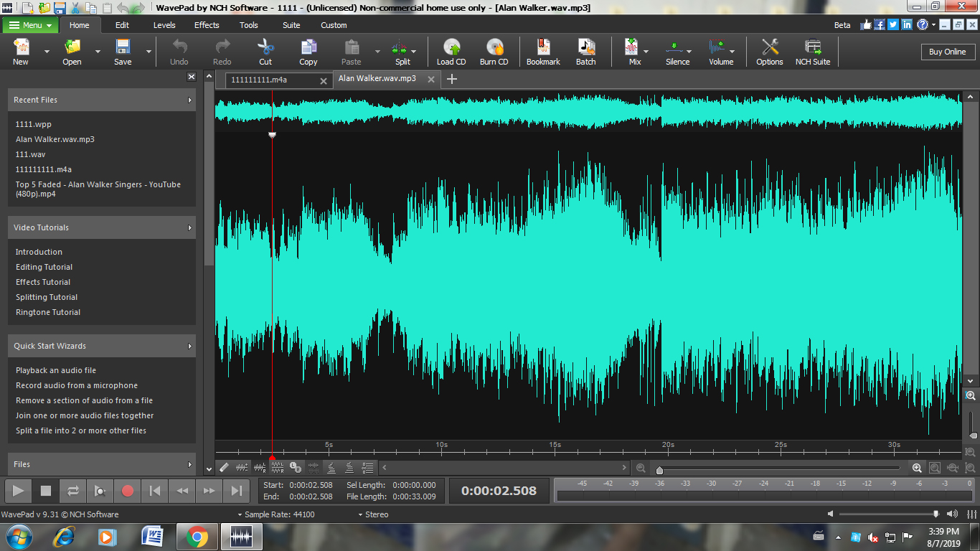Start recording with the red record button

pyautogui.click(x=128, y=491)
